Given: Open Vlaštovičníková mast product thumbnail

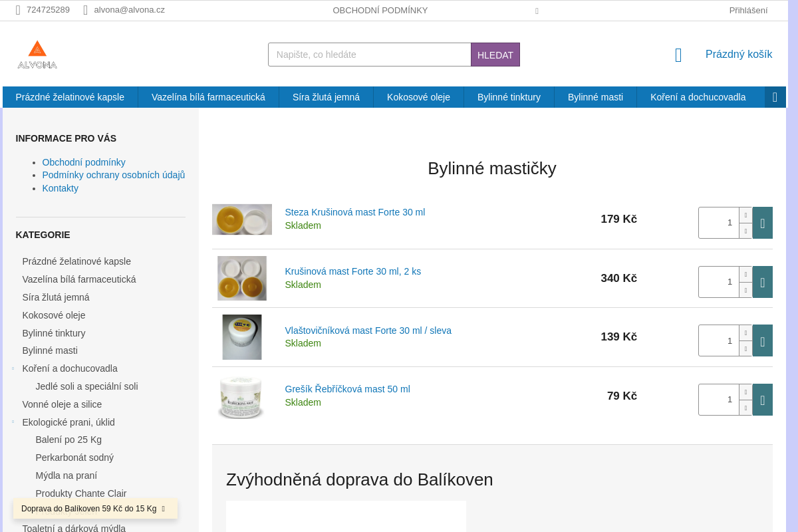Looking at the screenshot, I should (x=242, y=337).
